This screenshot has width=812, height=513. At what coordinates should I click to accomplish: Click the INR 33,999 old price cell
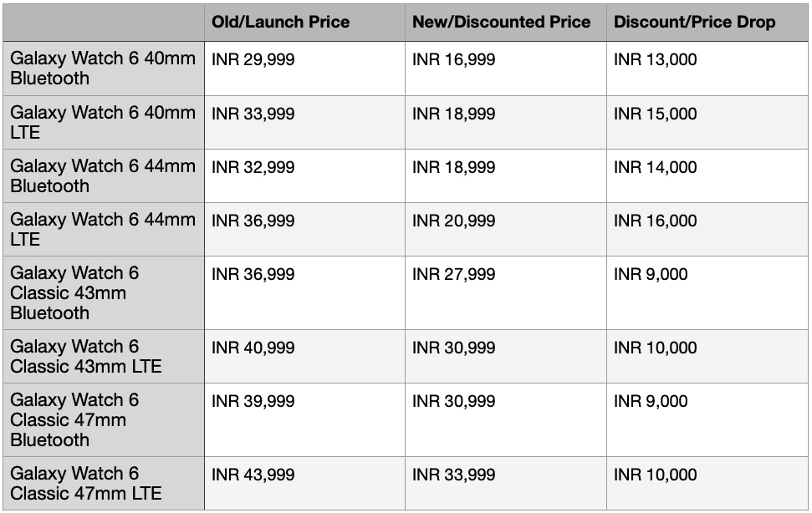253,114
